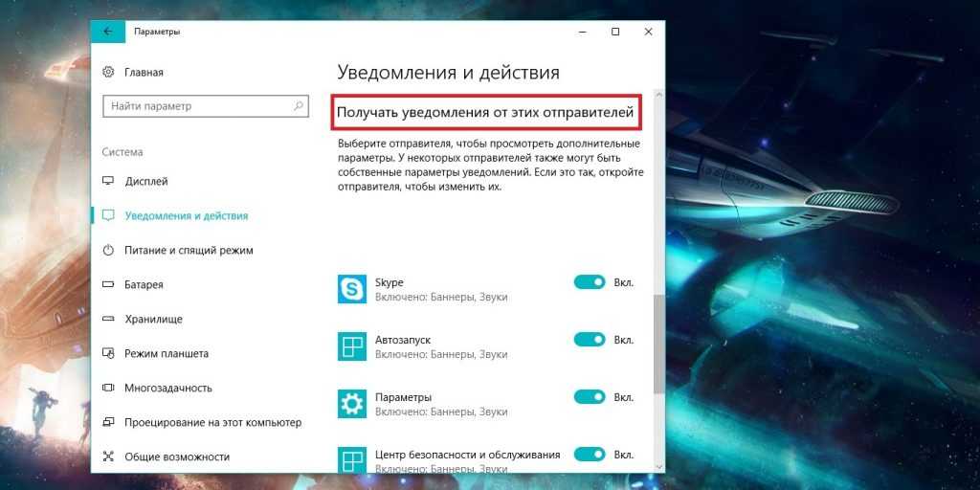Click the scrollbar down arrow
Viewport: 980px width, 490px height.
click(x=658, y=466)
